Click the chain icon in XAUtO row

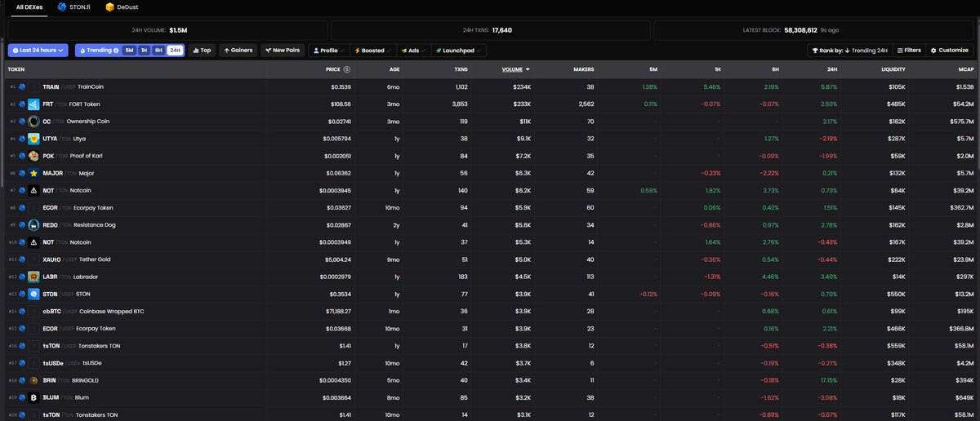click(x=22, y=259)
